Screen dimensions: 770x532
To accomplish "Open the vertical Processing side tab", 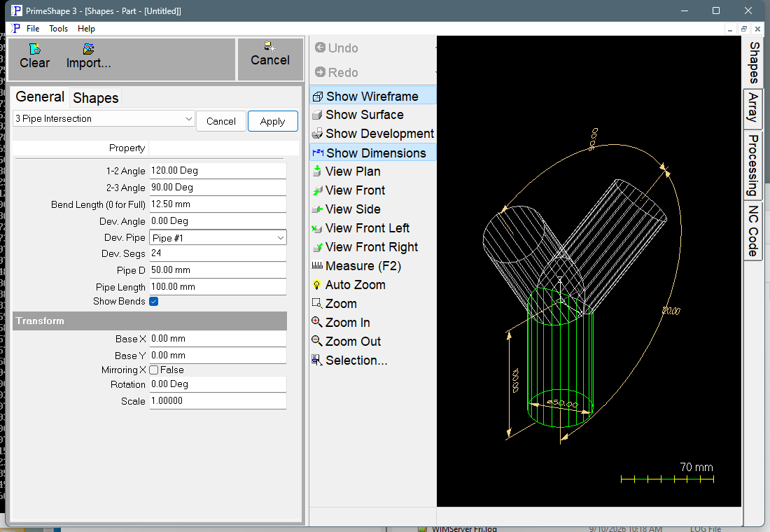I will 752,165.
